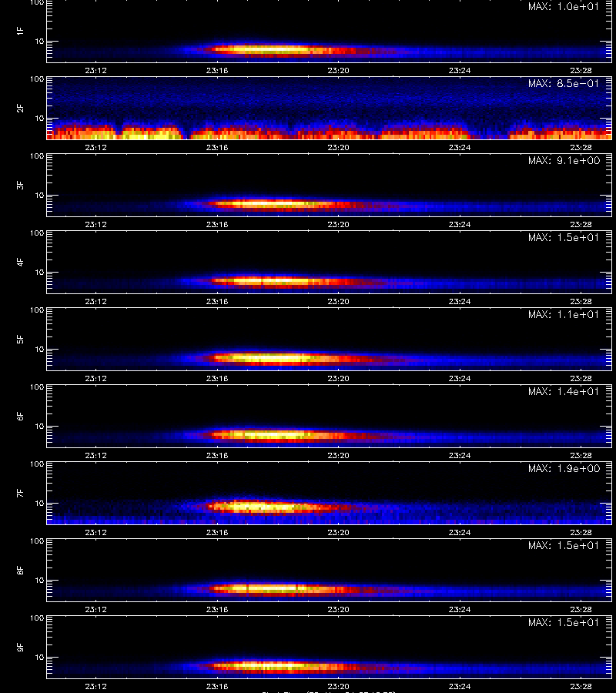Select the 'MAX: 1.5e+01' annotation in panel 4F
This screenshot has height=693, width=616.
[564, 237]
